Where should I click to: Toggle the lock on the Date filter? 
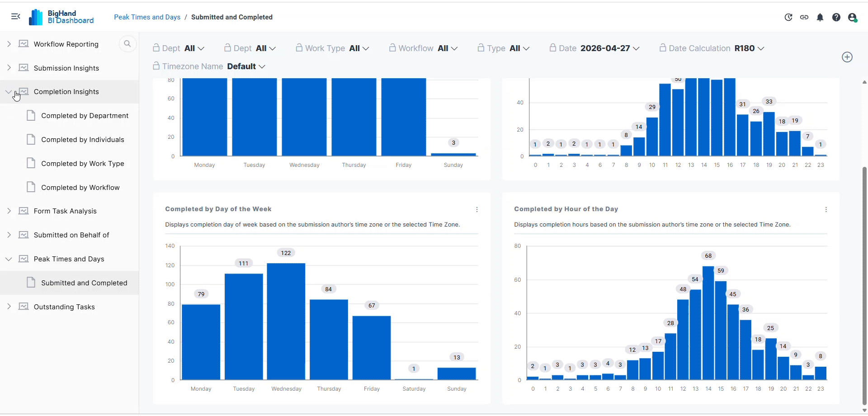552,47
